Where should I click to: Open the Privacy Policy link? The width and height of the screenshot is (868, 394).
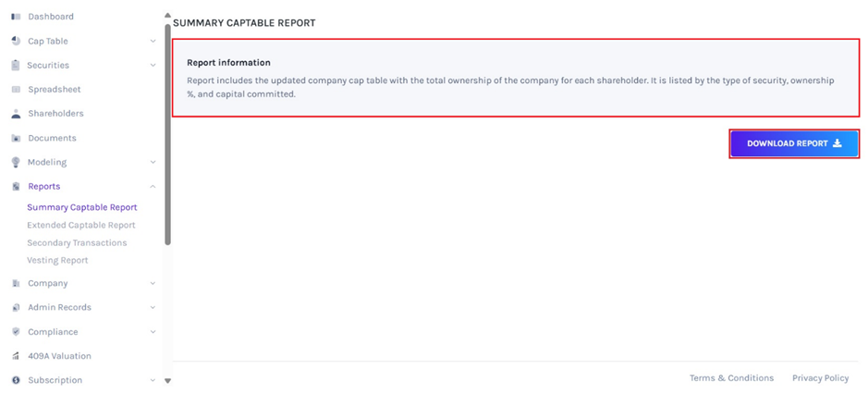(x=820, y=378)
